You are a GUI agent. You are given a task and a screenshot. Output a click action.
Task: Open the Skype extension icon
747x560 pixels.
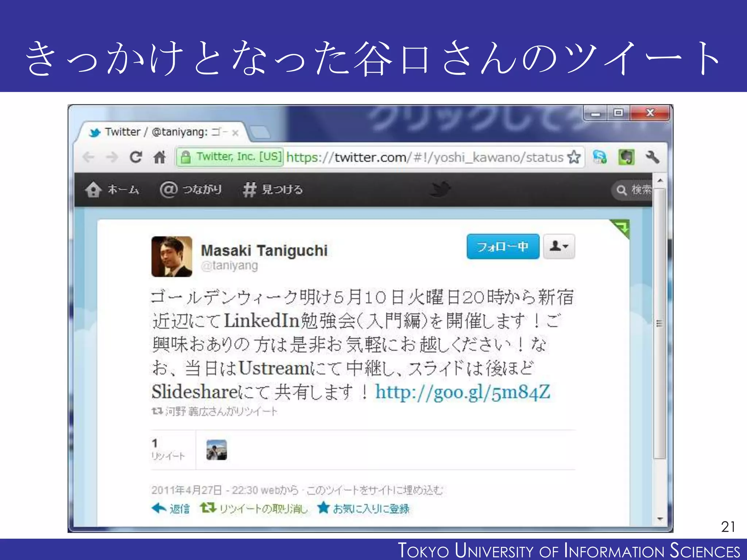[600, 157]
